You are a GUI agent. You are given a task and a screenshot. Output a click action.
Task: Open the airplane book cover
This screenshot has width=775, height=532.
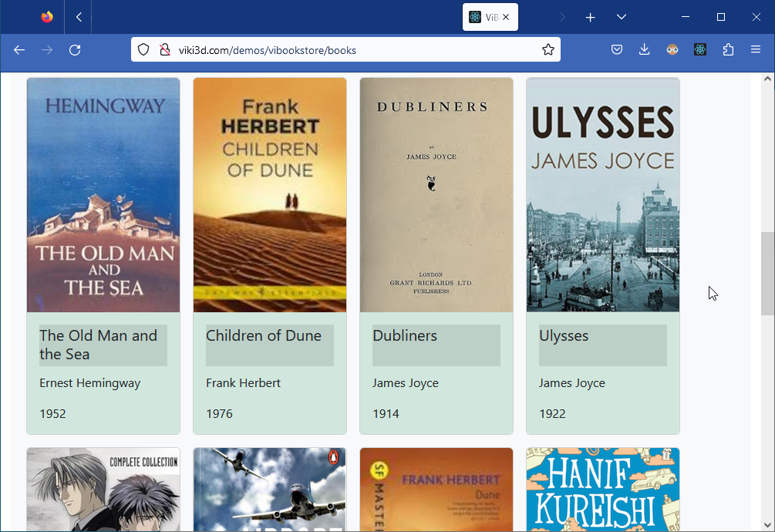click(270, 490)
